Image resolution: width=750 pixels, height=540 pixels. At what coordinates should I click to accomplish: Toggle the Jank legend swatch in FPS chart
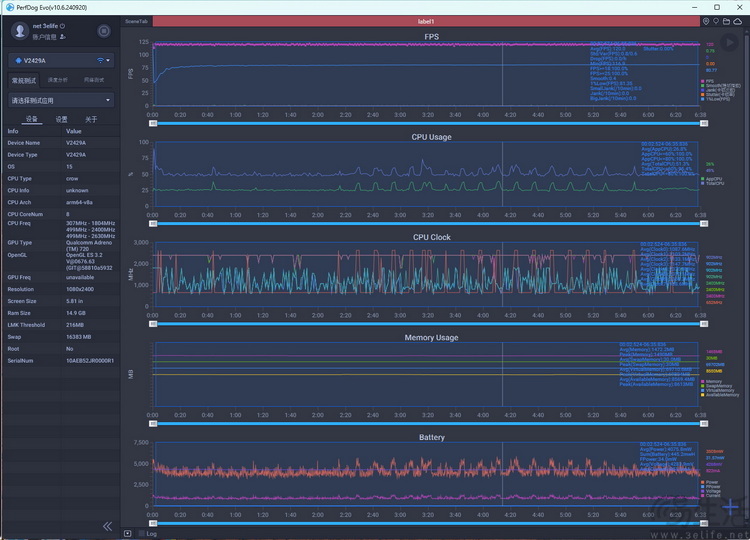click(x=703, y=90)
